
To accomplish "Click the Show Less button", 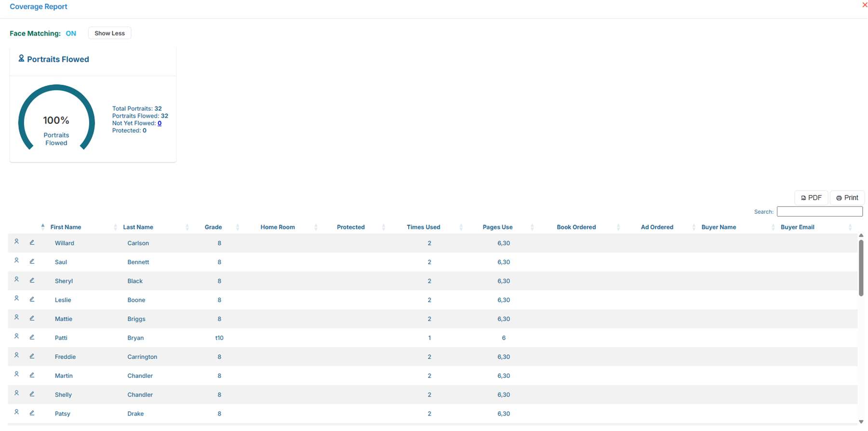I will click(x=109, y=33).
